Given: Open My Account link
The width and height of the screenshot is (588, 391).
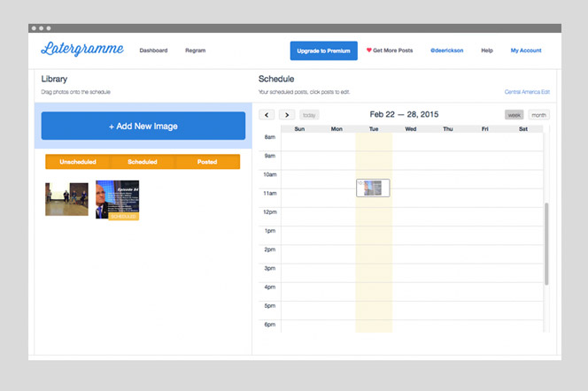Looking at the screenshot, I should tap(526, 50).
